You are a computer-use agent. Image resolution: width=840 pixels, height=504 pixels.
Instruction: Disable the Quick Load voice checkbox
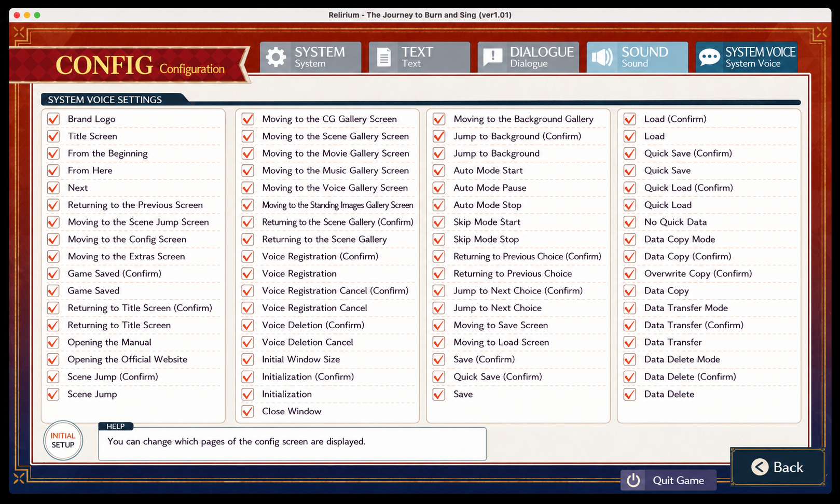(630, 205)
